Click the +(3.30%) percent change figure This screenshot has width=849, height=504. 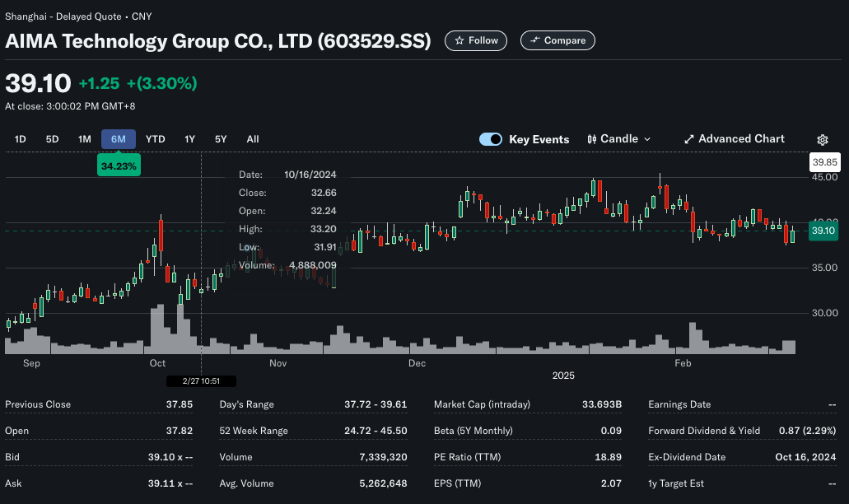point(161,83)
